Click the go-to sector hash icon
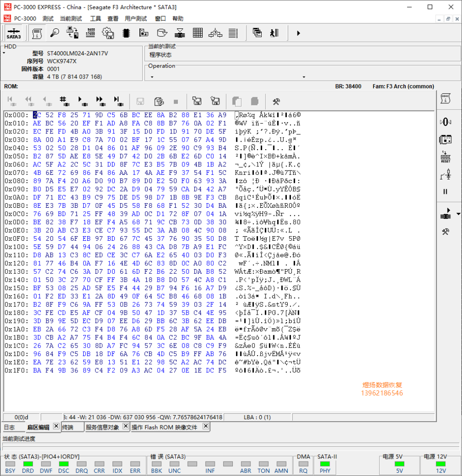This screenshot has width=462, height=476. pos(64,101)
